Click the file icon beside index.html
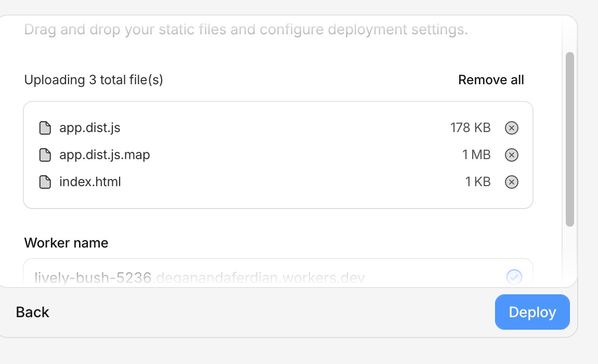 coord(45,182)
